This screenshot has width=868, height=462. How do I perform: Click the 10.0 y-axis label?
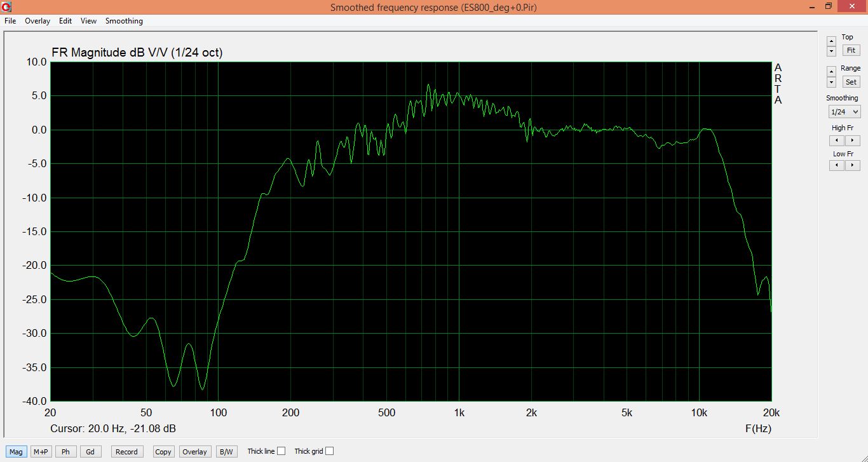(36, 62)
